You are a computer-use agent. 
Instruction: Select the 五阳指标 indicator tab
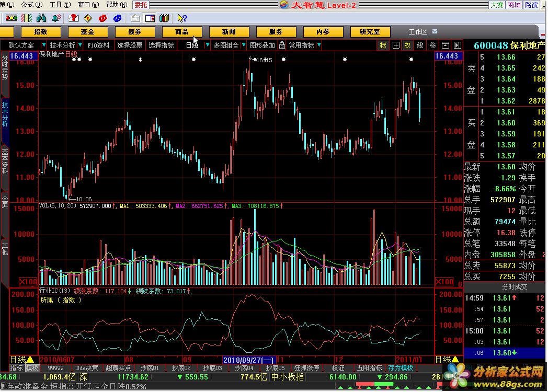tap(369, 368)
